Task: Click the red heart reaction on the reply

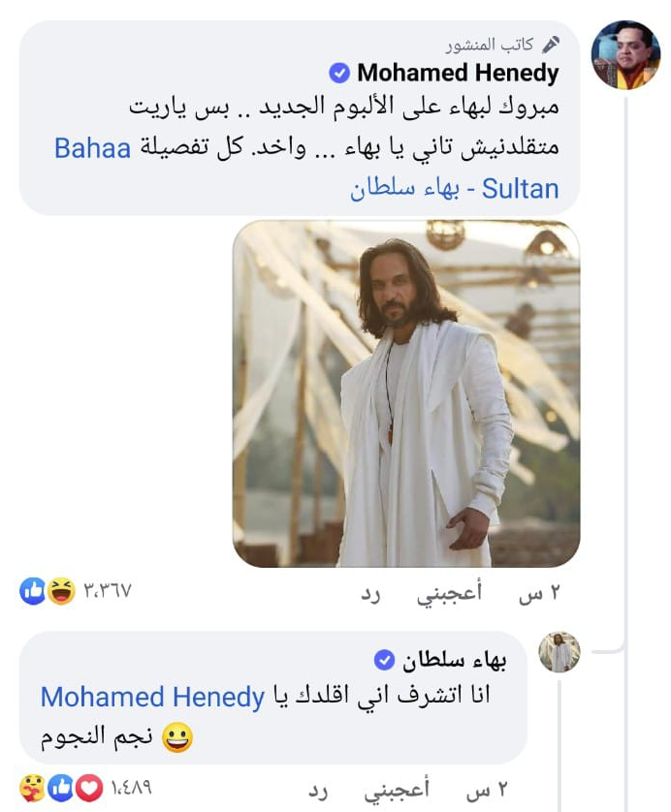Action: pos(88,786)
